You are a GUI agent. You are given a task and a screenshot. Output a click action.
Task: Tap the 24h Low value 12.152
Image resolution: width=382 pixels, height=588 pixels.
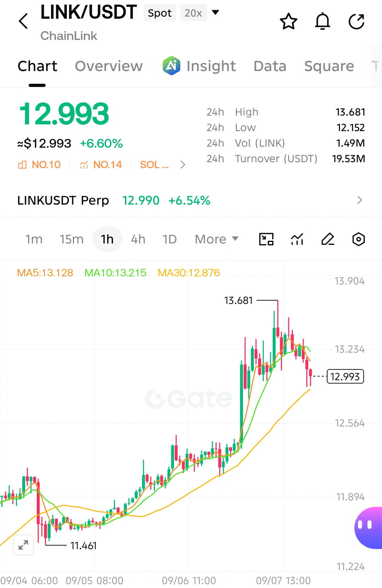pos(351,128)
